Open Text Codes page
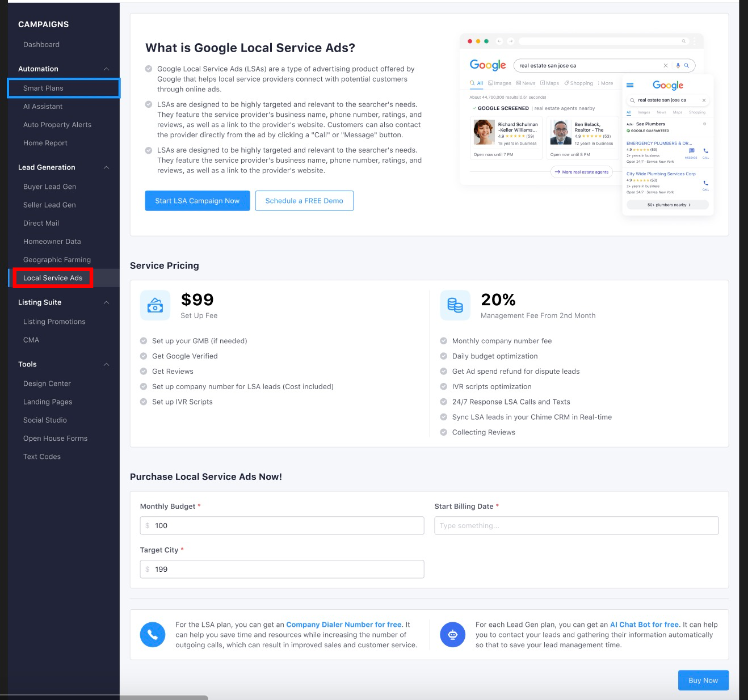Screen dimensions: 748x700 42,457
